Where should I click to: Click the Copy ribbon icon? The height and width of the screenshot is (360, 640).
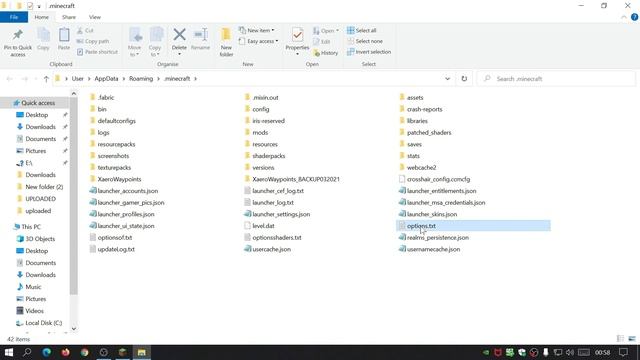pos(43,35)
